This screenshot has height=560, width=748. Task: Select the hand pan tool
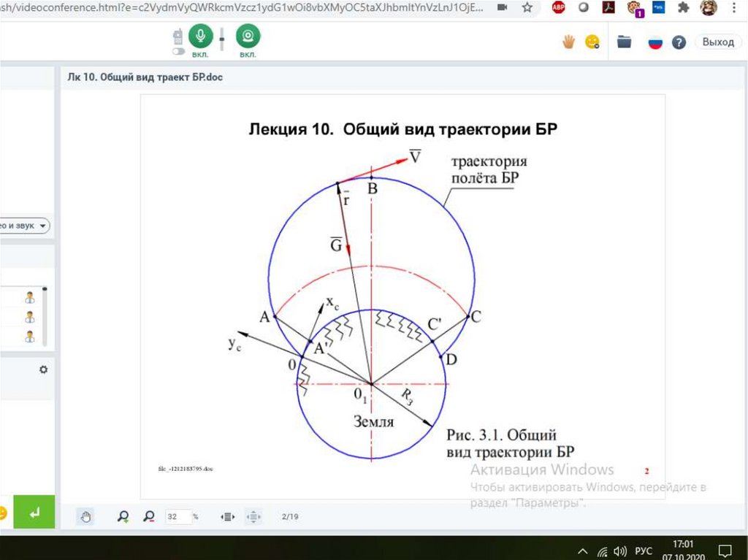(86, 517)
